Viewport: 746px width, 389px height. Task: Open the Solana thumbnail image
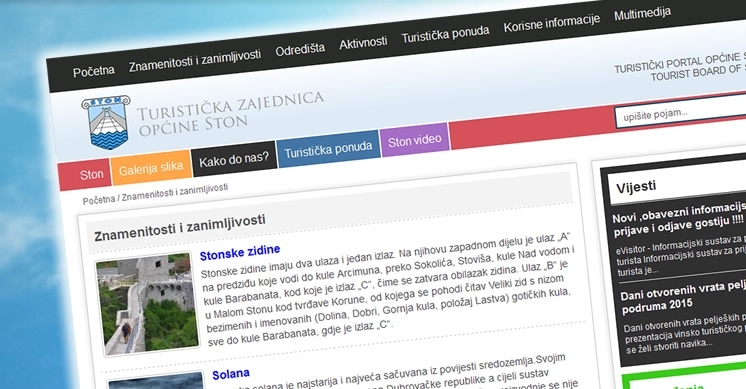(156, 380)
